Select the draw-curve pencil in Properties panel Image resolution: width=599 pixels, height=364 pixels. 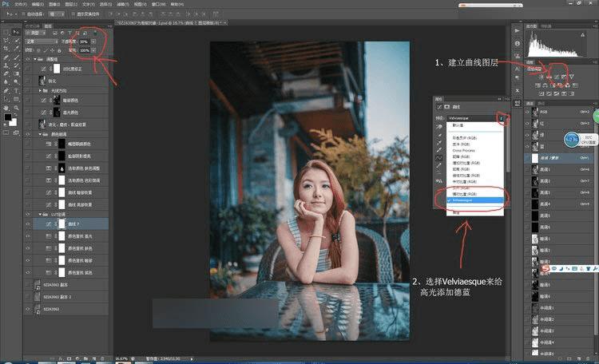[x=439, y=165]
